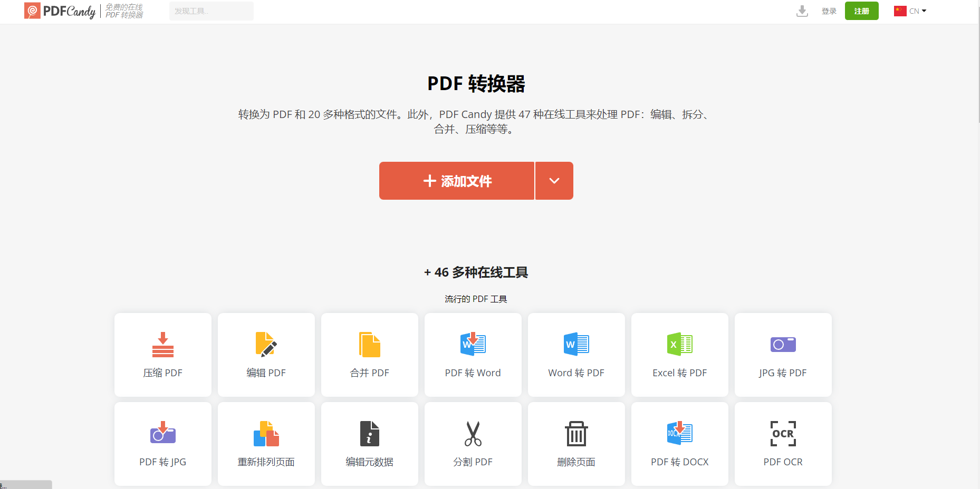Click the 流行的 PDF 工具 subheading
Screen dimensions: 980x489
pyautogui.click(x=476, y=299)
